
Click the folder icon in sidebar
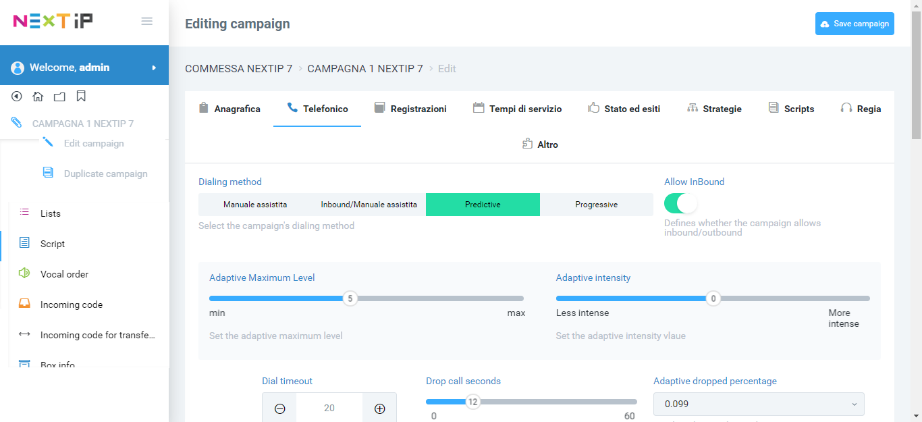tap(59, 96)
